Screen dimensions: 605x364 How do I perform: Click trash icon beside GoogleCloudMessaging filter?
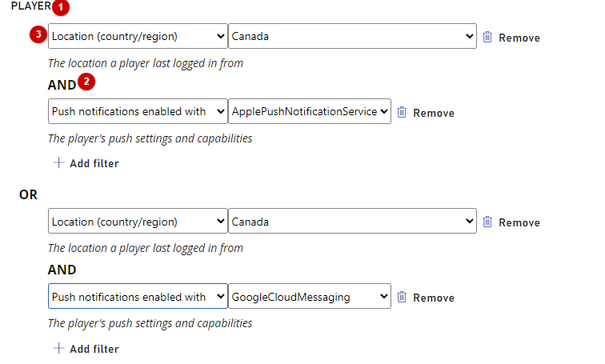tap(402, 297)
